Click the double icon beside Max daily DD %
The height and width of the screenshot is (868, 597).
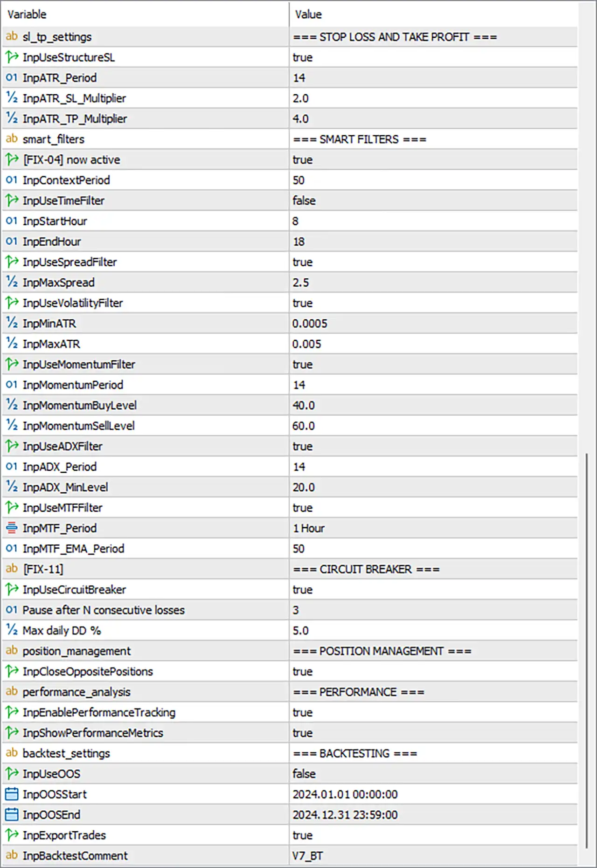click(12, 630)
